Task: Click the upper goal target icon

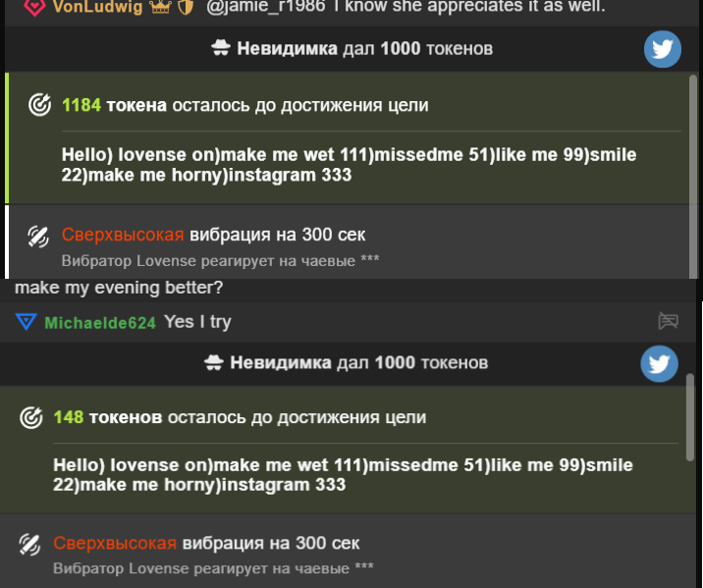Action: (40, 105)
